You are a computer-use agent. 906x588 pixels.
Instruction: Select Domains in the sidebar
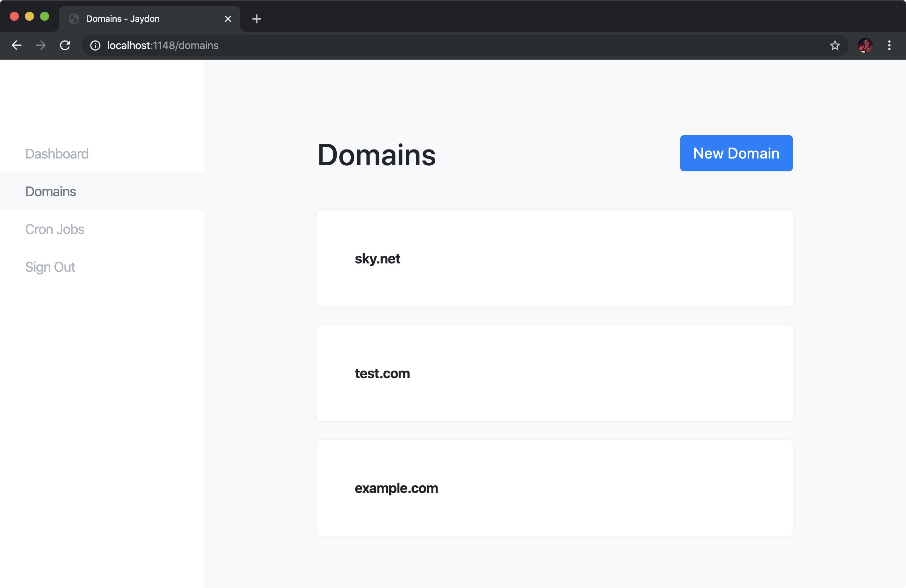[x=51, y=191]
